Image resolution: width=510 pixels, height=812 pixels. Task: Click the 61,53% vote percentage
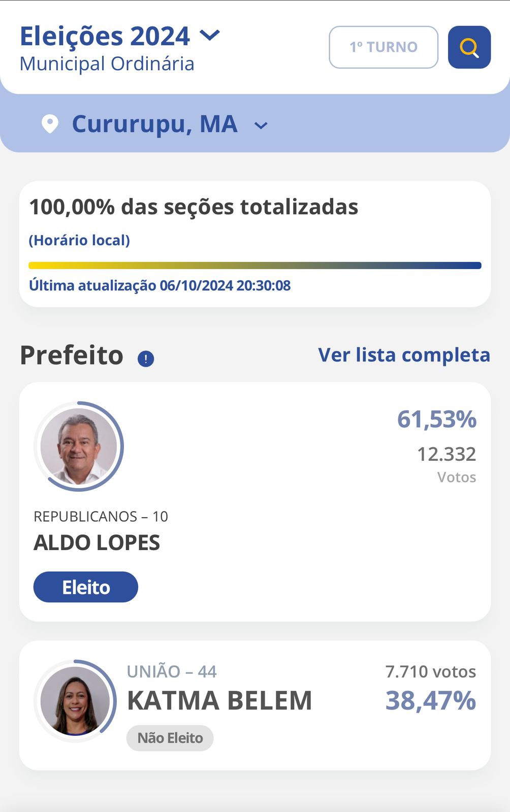coord(437,419)
